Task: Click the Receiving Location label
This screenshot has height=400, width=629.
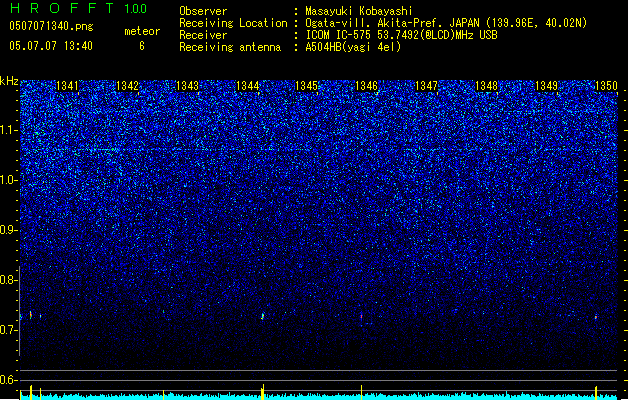Action: click(x=233, y=23)
